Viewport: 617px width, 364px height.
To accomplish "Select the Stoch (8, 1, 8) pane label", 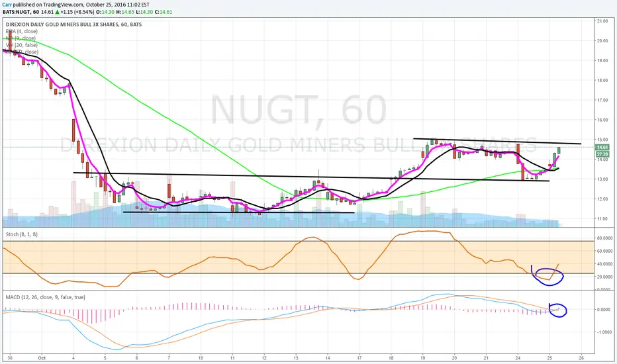I will (x=22, y=234).
